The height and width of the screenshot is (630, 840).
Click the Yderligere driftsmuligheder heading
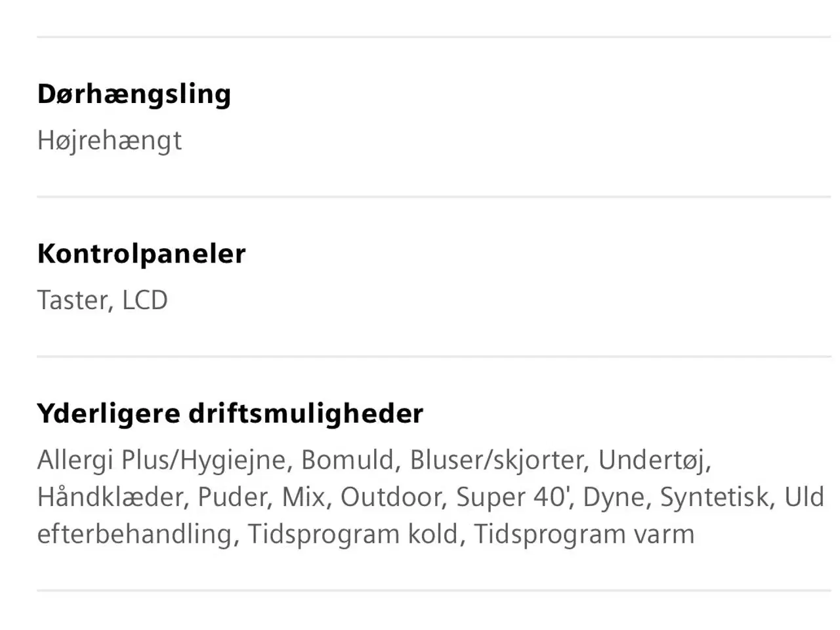tap(230, 414)
